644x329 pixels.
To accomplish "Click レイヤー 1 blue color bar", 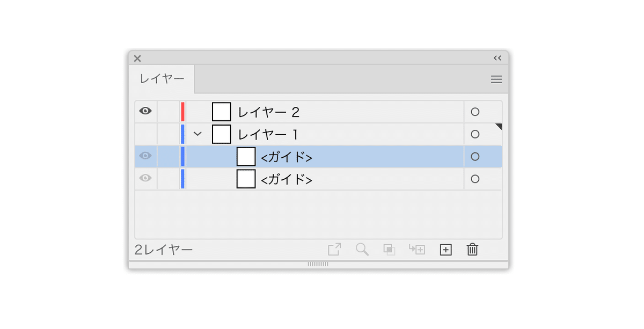I will pos(182,134).
